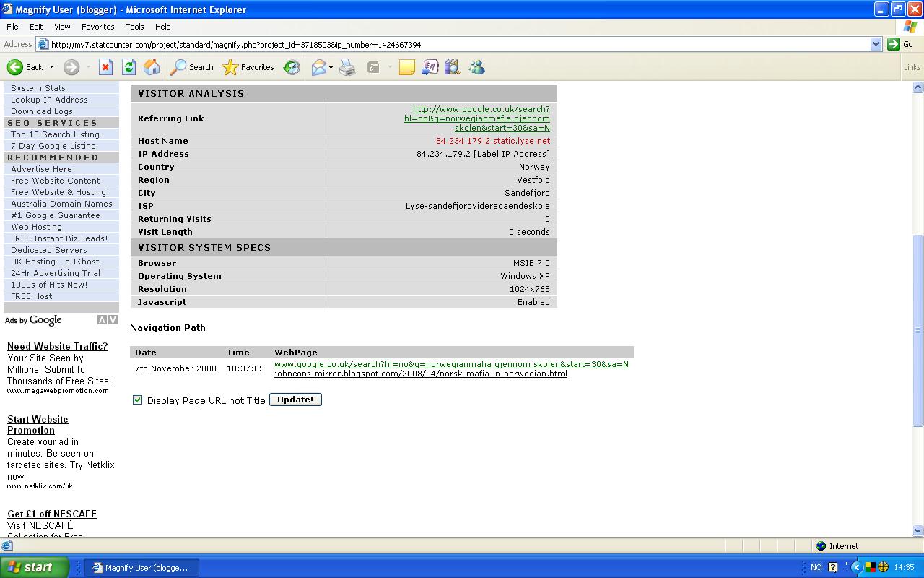Image resolution: width=924 pixels, height=578 pixels.
Task: Launch Messenger from the people icon
Action: coord(476,67)
